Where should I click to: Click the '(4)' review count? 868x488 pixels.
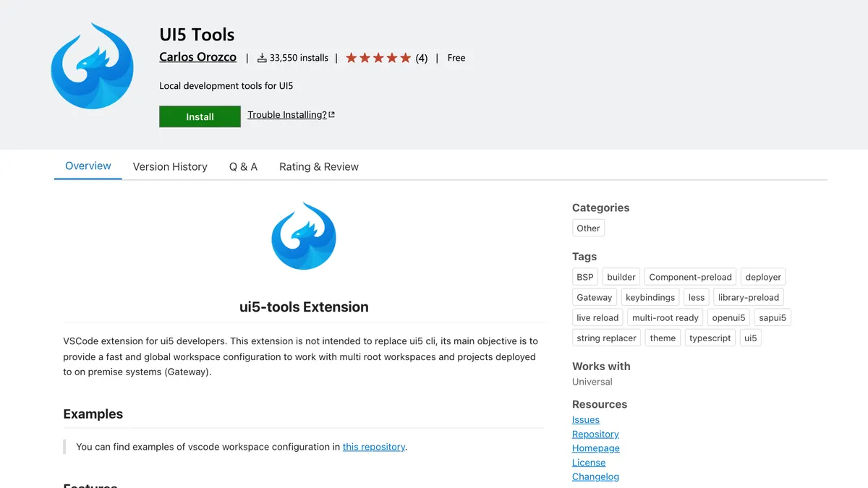[x=422, y=58]
